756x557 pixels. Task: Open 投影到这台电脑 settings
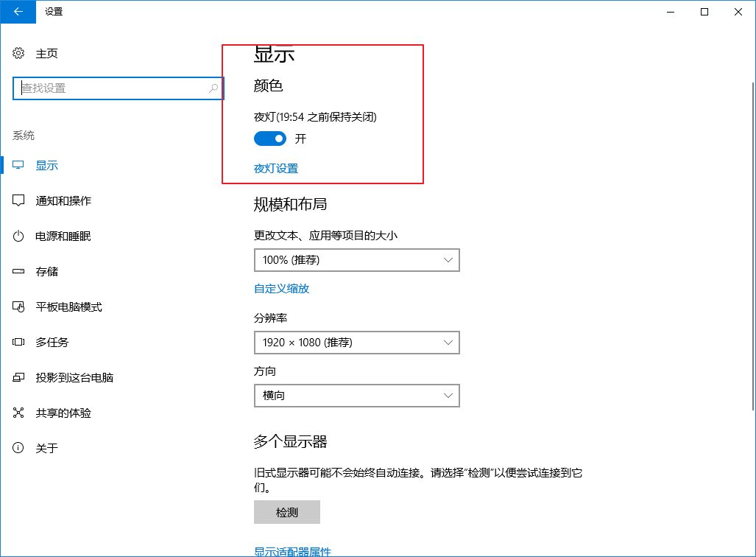74,377
